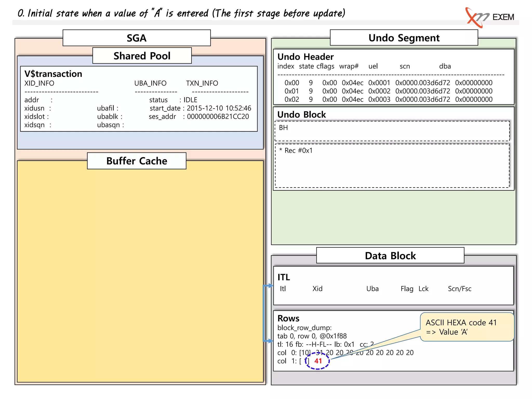Click the wrap# column header
This screenshot has height=399, width=532.
click(x=349, y=66)
